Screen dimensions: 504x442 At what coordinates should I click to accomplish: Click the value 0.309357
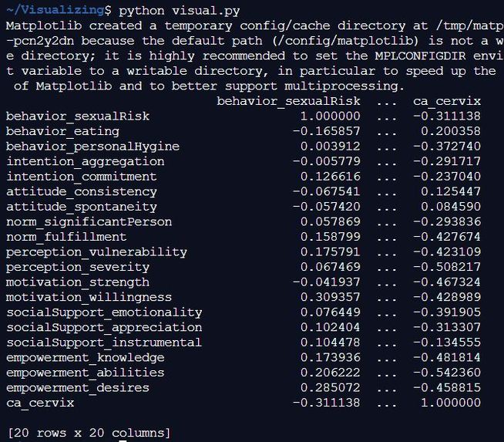pyautogui.click(x=330, y=297)
